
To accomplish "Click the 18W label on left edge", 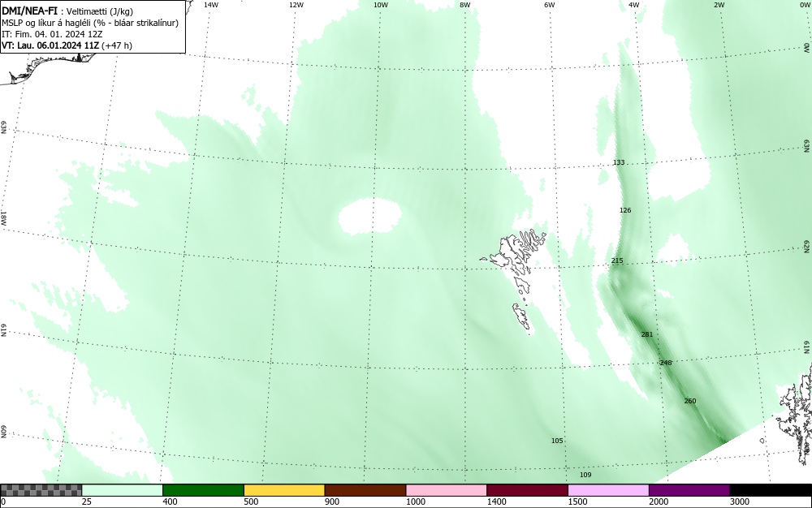I will click(x=4, y=217).
